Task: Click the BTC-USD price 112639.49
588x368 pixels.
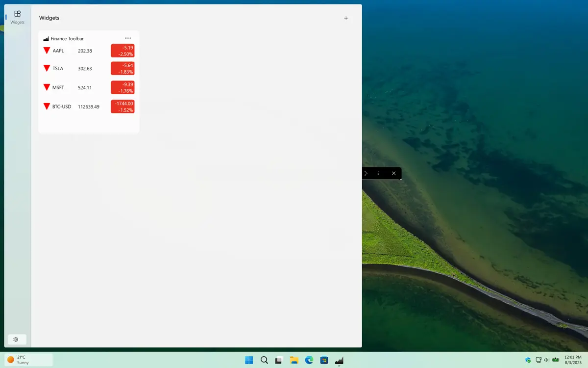Action: click(x=89, y=106)
